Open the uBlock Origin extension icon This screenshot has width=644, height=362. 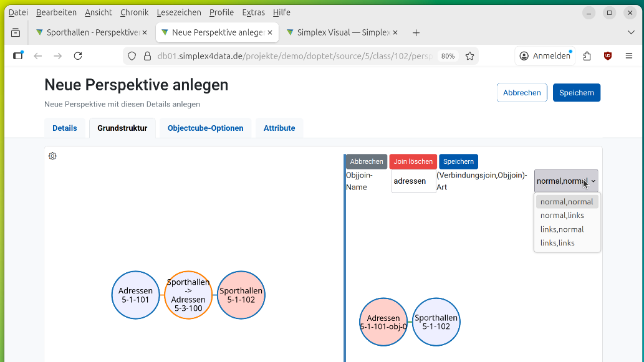pyautogui.click(x=608, y=56)
